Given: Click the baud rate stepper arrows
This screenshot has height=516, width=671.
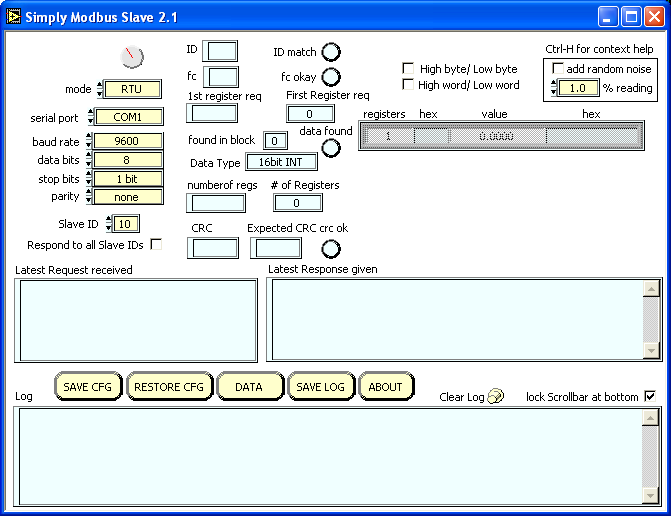Looking at the screenshot, I should (x=89, y=141).
